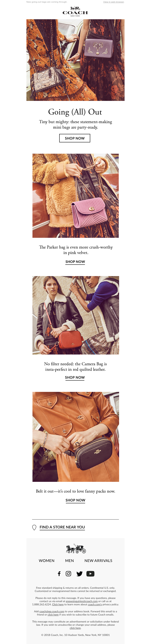Open FIND A STORE NEAR YOU link
The height and width of the screenshot is (644, 151).
(x=62, y=527)
